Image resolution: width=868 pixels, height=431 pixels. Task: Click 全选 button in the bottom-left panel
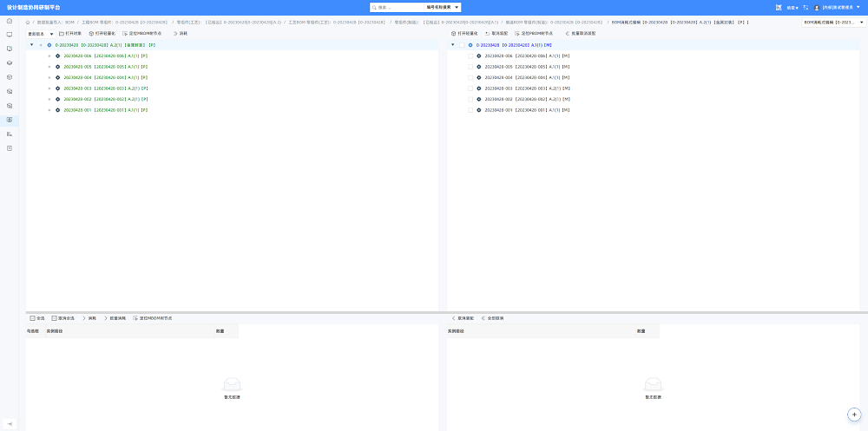pyautogui.click(x=37, y=318)
